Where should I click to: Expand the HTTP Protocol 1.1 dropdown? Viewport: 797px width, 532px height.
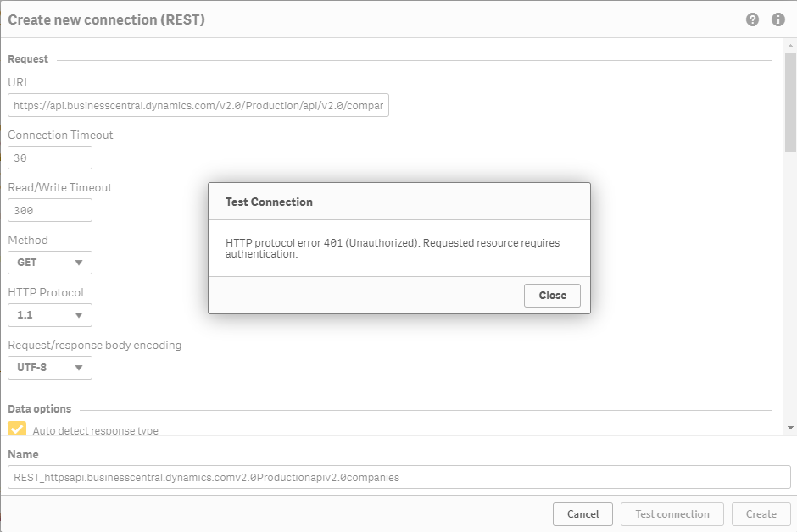pyautogui.click(x=50, y=315)
